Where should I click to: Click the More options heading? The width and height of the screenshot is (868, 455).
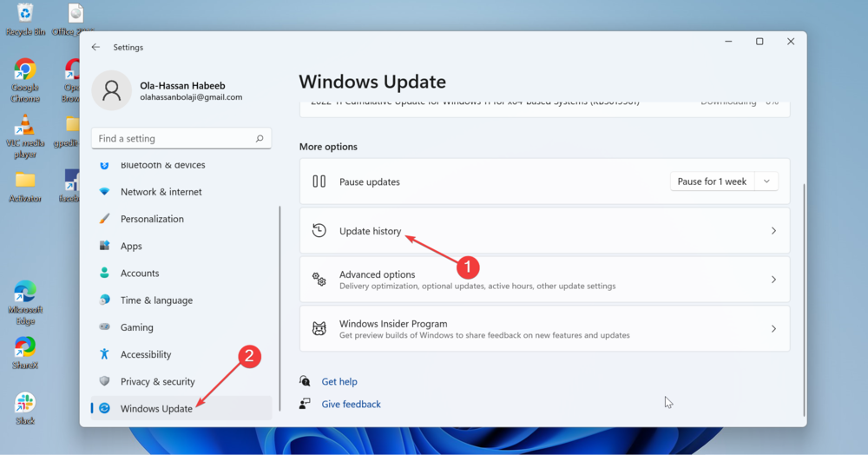tap(328, 147)
